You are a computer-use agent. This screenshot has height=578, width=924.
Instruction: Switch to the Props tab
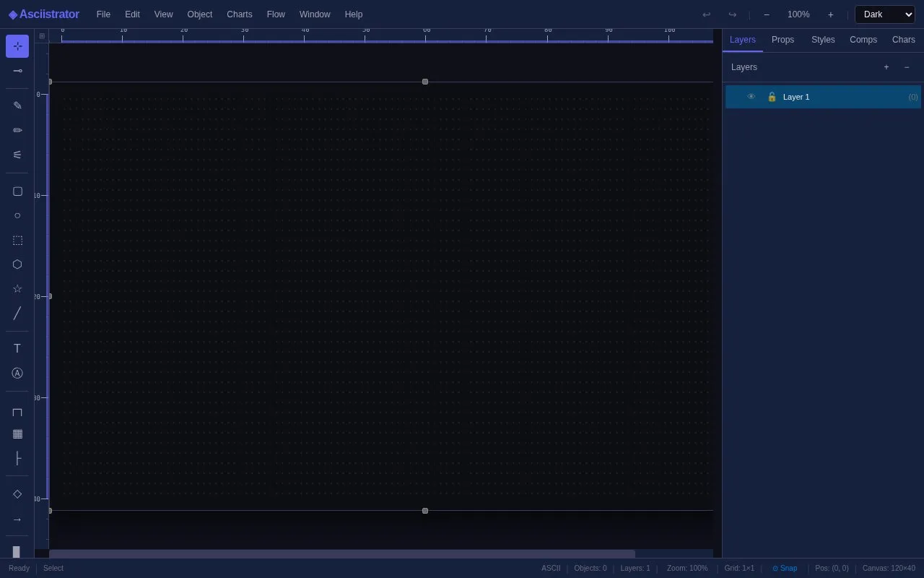[x=783, y=40]
